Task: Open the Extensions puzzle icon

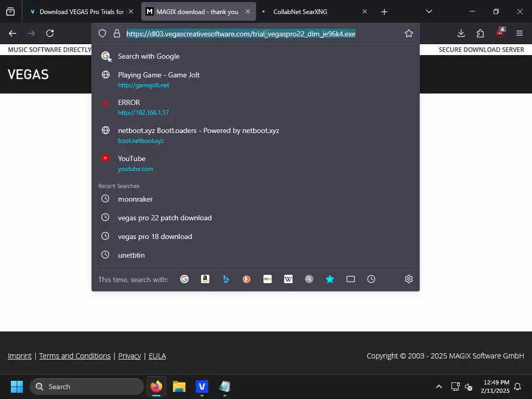Action: click(x=480, y=33)
